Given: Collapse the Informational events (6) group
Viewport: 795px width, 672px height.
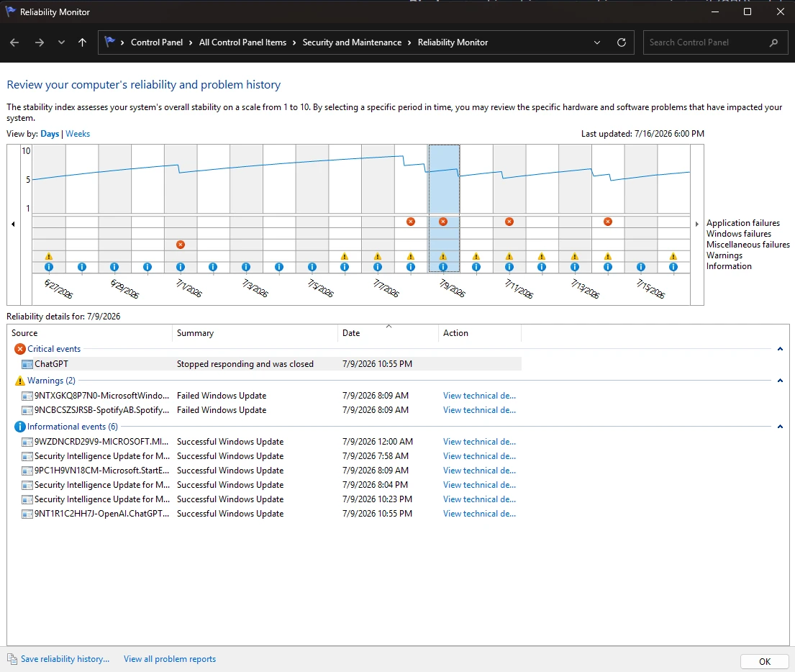Looking at the screenshot, I should coord(780,427).
